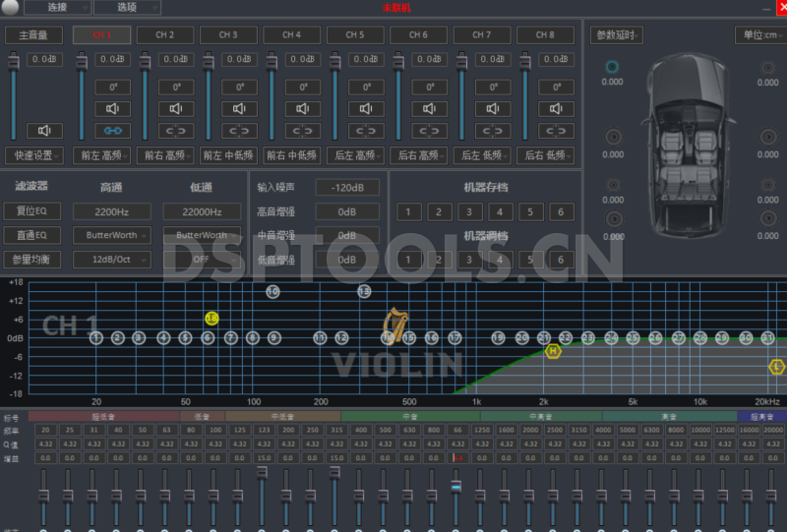This screenshot has width=787, height=532.
Task: Click the CH 1 speaker mute icon
Action: [112, 108]
